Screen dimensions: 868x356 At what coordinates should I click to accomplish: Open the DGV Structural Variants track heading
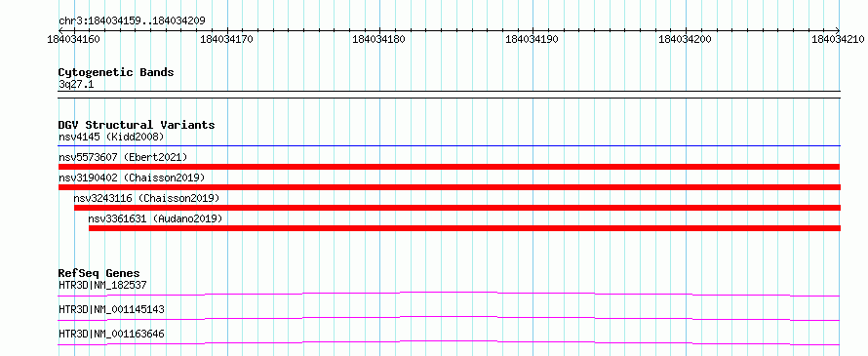[x=137, y=125]
